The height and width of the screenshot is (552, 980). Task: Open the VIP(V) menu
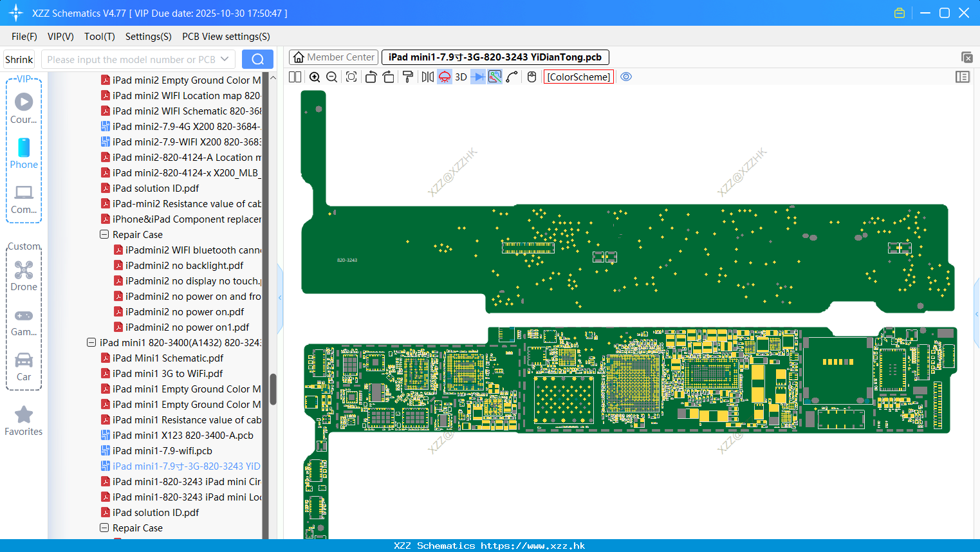(x=60, y=37)
